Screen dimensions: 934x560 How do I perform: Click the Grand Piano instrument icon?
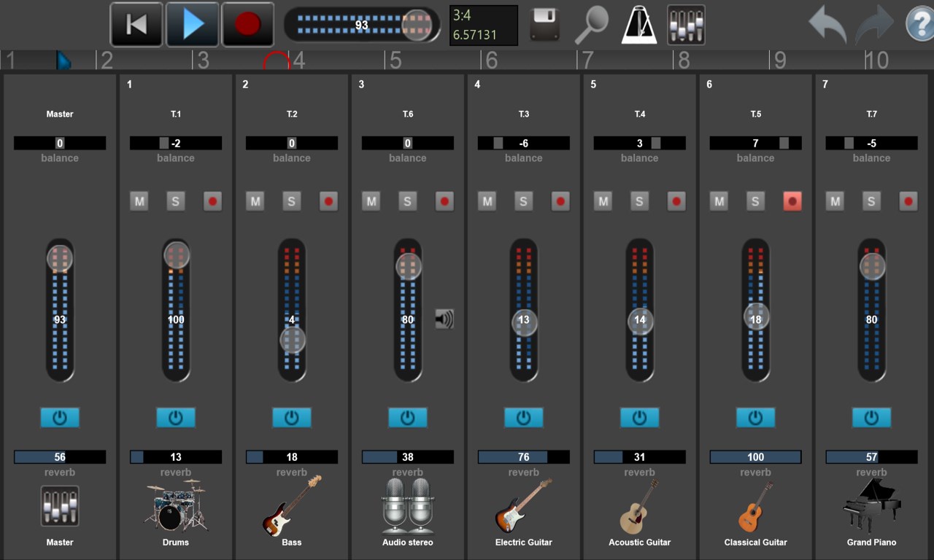coord(871,507)
